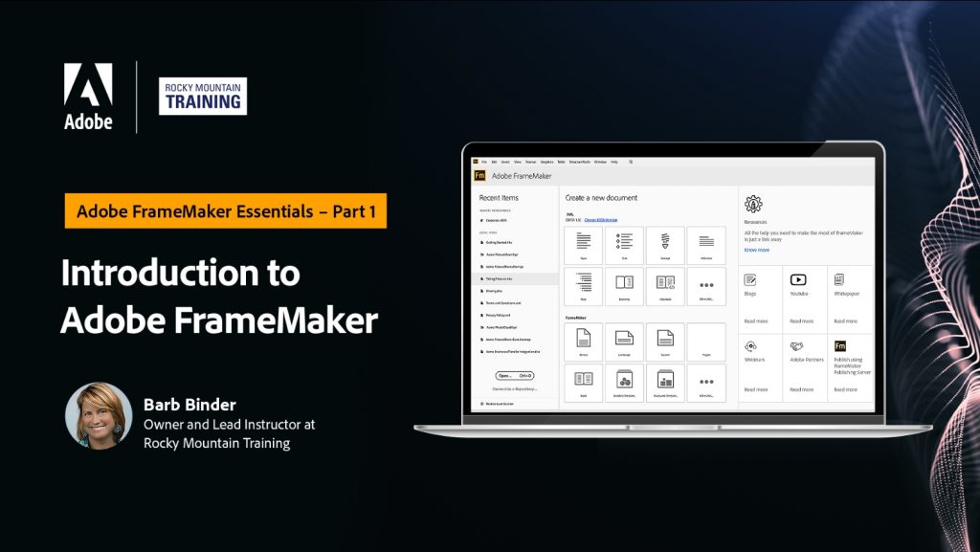Click the blue change DITA version link

601,220
